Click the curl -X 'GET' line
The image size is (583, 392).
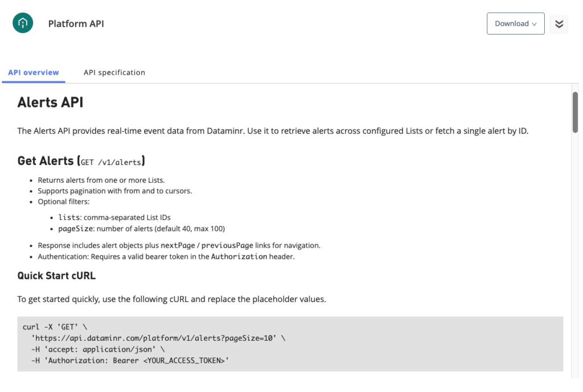[55, 327]
